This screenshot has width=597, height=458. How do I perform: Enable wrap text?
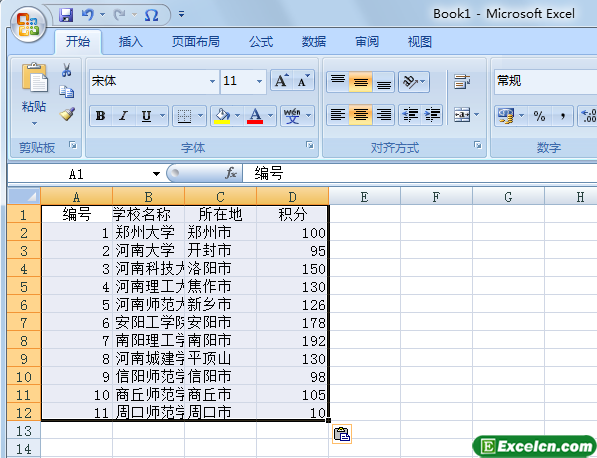(462, 81)
